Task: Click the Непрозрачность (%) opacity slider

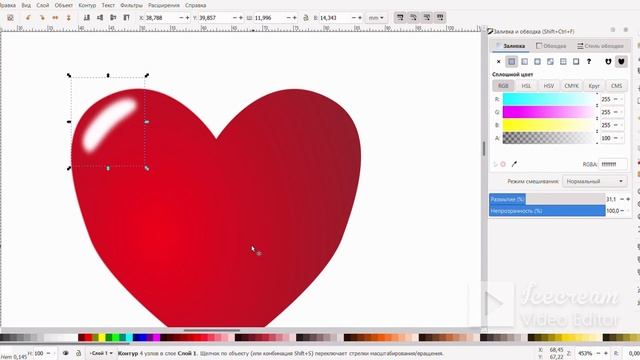Action: coord(547,211)
